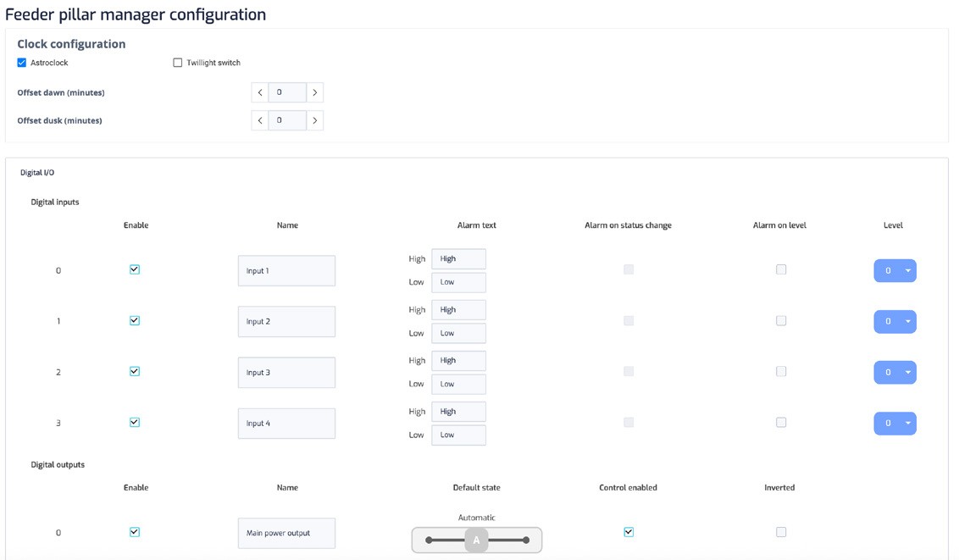Toggle Enable checkbox for digital input 3
This screenshot has width=959, height=560.
click(135, 423)
